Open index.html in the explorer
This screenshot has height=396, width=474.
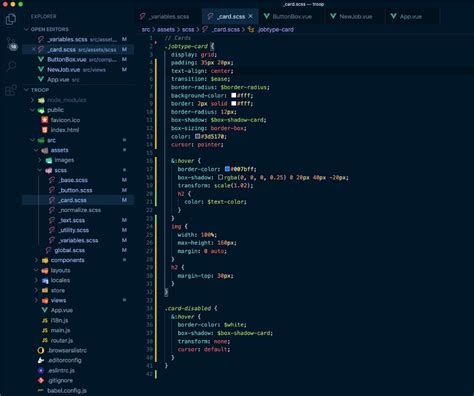click(78, 130)
